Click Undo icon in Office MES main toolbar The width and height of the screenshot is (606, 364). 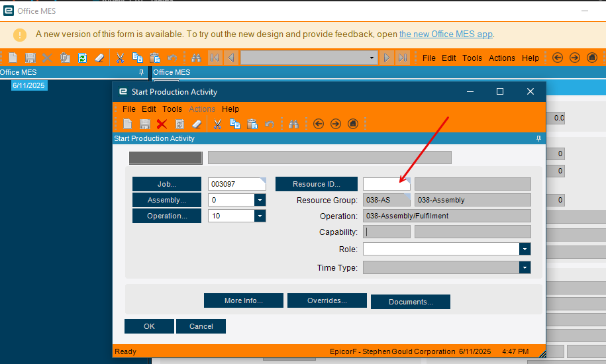pos(172,58)
